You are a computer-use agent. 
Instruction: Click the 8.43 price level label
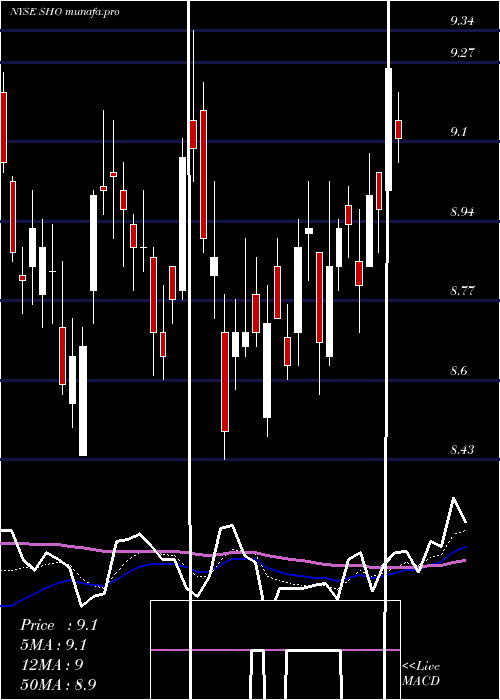(462, 450)
